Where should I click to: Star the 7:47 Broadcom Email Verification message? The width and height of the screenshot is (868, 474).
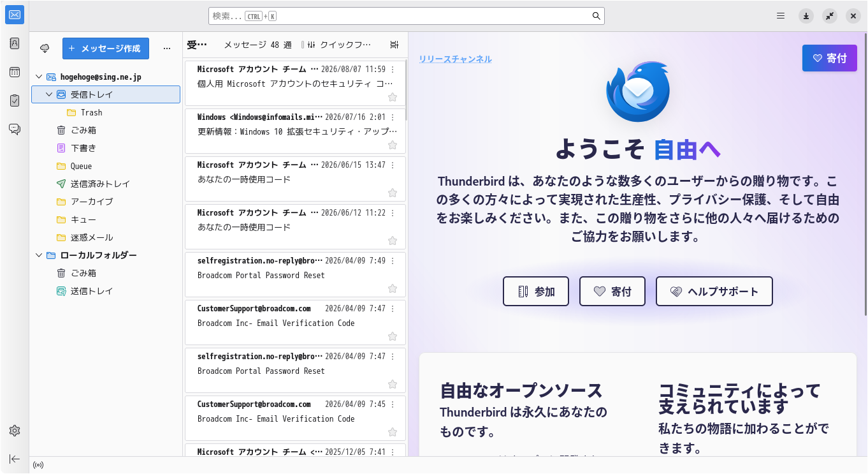point(393,336)
